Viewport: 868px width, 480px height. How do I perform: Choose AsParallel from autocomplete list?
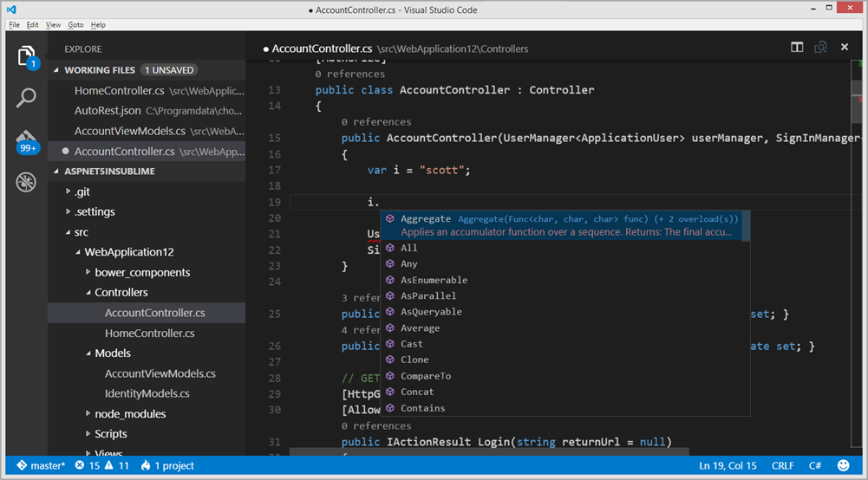(565, 295)
